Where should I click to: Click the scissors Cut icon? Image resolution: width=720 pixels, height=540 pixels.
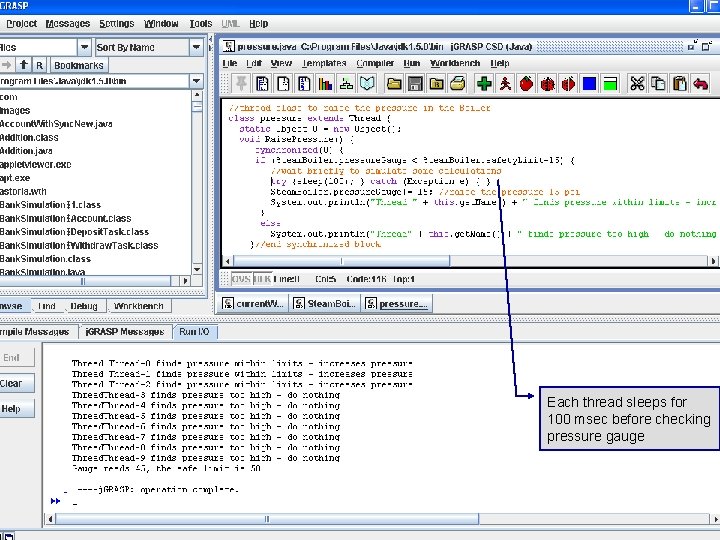[x=635, y=84]
